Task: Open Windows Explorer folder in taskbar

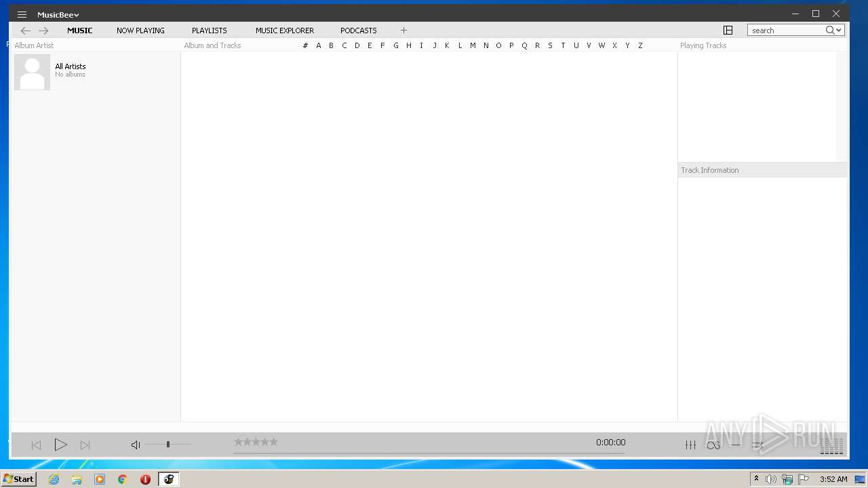Action: tap(77, 479)
